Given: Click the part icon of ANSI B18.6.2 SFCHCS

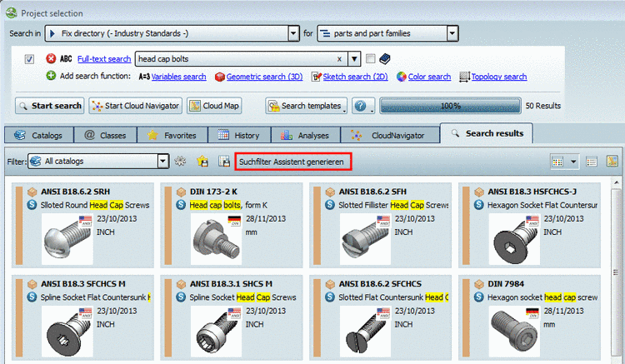Looking at the screenshot, I should coord(330,284).
